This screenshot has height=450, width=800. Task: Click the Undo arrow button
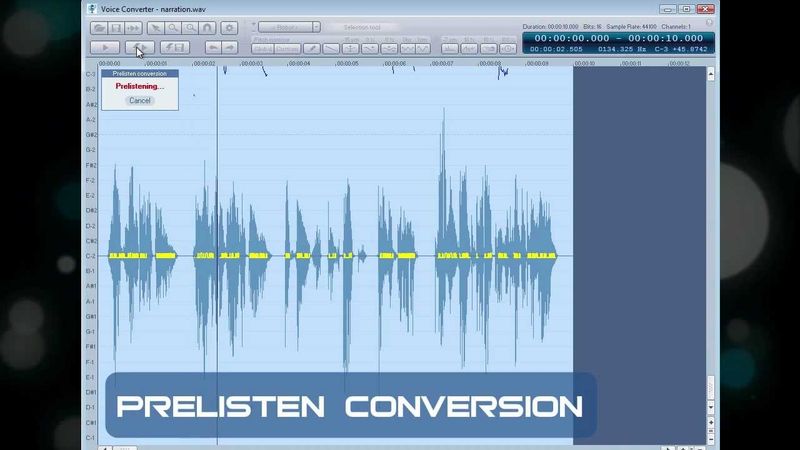click(x=213, y=48)
